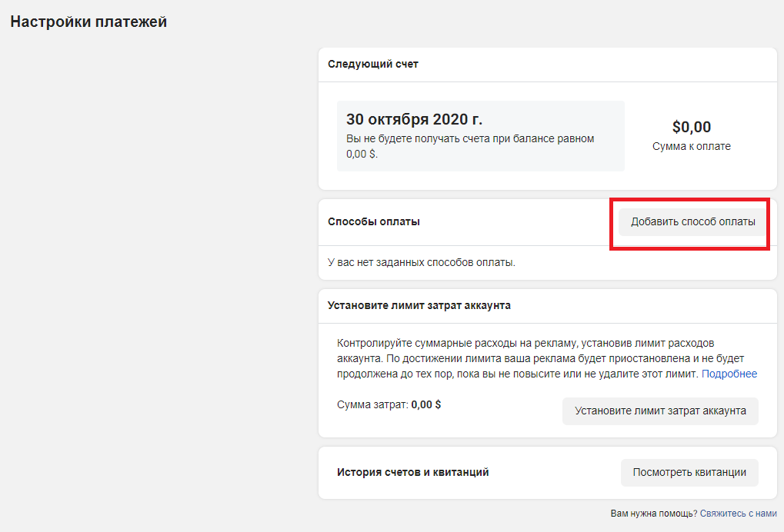784x532 pixels.
Task: Click the bold Установите лимит затрат аккаунта section title
Action: point(419,305)
